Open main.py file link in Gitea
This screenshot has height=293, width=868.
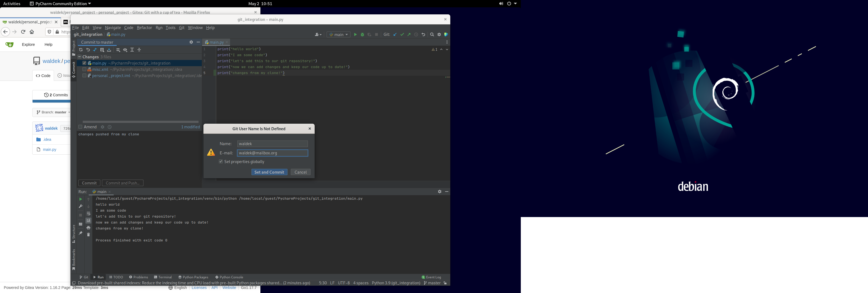tap(50, 150)
